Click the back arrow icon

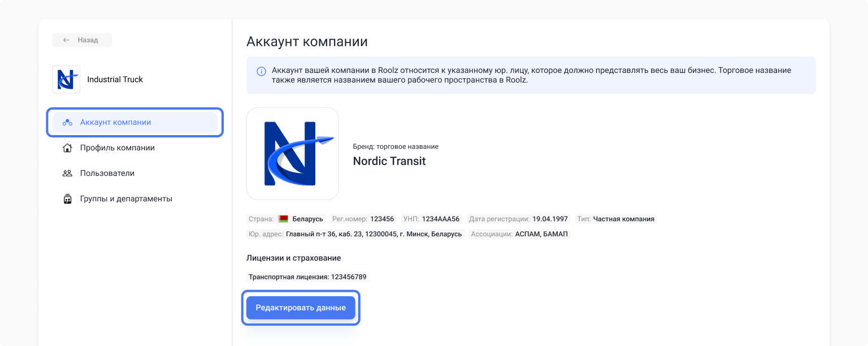pos(66,40)
